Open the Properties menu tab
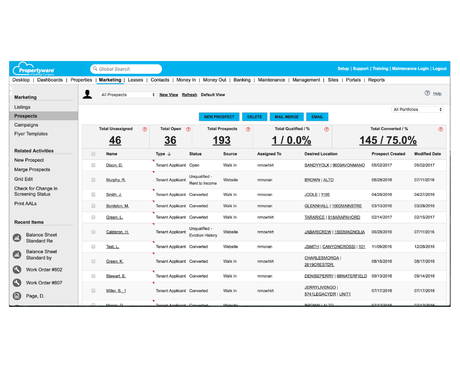This screenshot has height=385, width=460. (81, 80)
